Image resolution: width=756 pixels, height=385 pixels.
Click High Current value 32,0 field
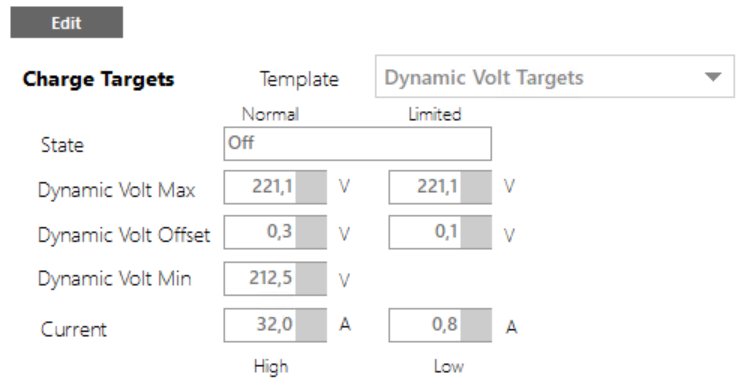(260, 325)
